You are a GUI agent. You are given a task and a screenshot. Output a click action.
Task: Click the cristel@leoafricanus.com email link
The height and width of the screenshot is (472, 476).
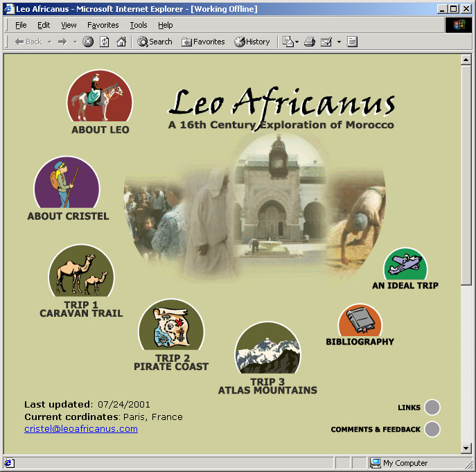coord(81,429)
